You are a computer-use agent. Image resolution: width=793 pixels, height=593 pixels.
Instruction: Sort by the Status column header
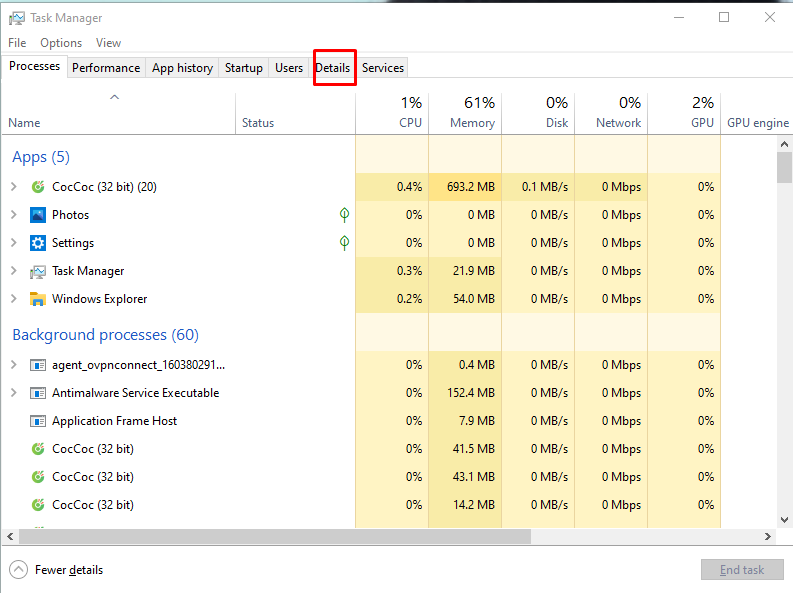coord(295,114)
